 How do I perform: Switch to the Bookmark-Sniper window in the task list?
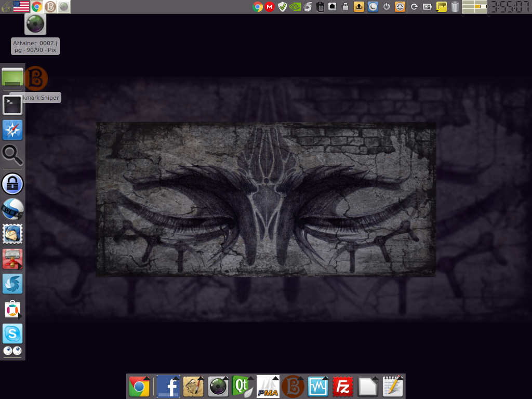click(x=50, y=6)
